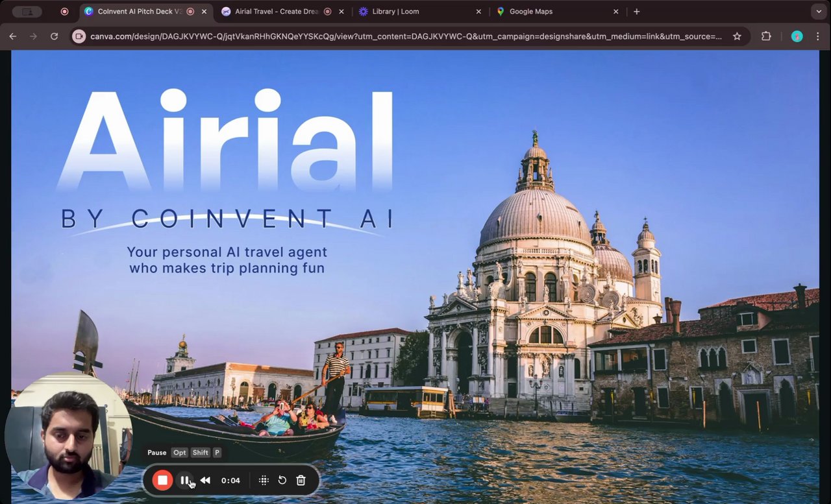Click the Airial title on slide
This screenshot has height=504, width=831.
coord(225,141)
